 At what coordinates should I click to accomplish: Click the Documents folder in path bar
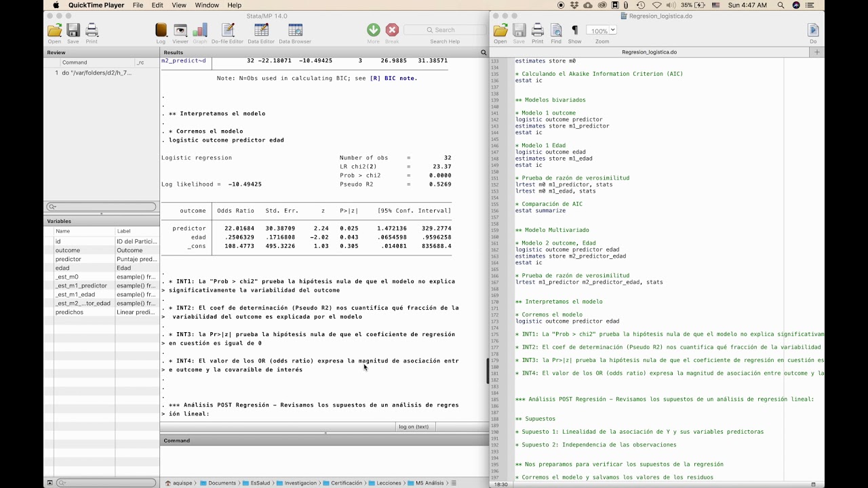point(218,483)
